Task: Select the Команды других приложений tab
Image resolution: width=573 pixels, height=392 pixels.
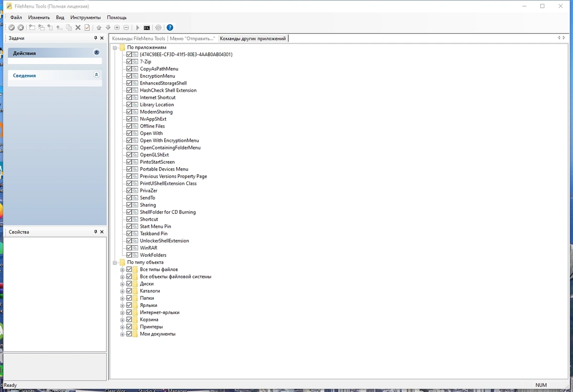Action: click(253, 39)
